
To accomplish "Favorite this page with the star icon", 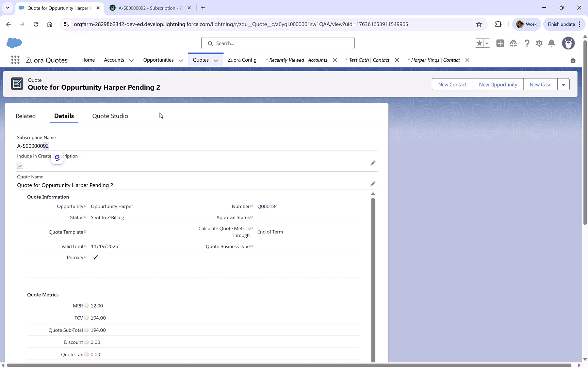I will click(479, 43).
